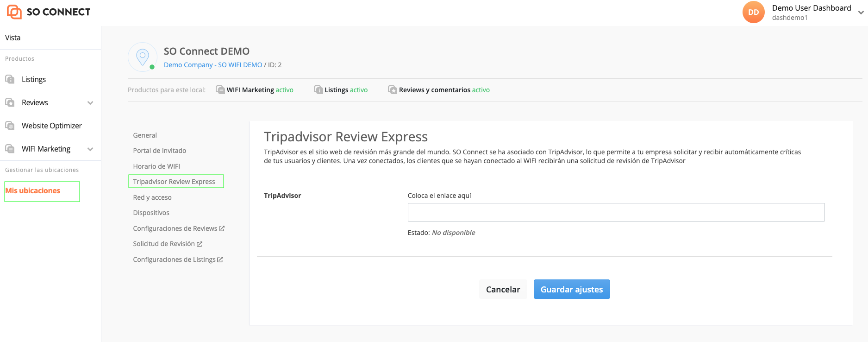This screenshot has height=342, width=868.
Task: Click WIFI Marketing activo product label
Action: pos(260,90)
